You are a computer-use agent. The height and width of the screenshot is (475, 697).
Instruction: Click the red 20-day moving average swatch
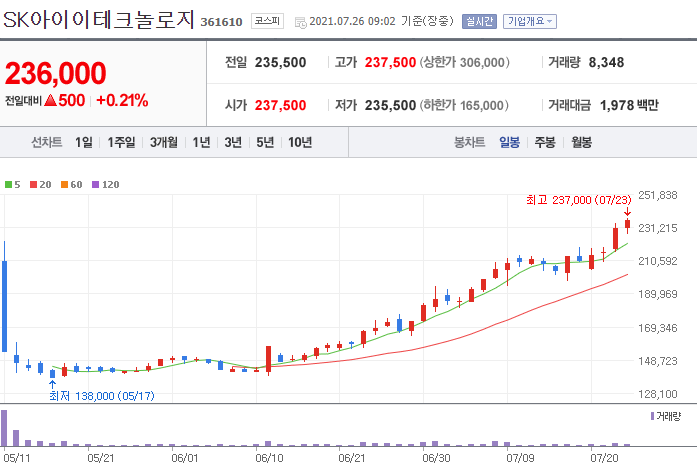[33, 184]
